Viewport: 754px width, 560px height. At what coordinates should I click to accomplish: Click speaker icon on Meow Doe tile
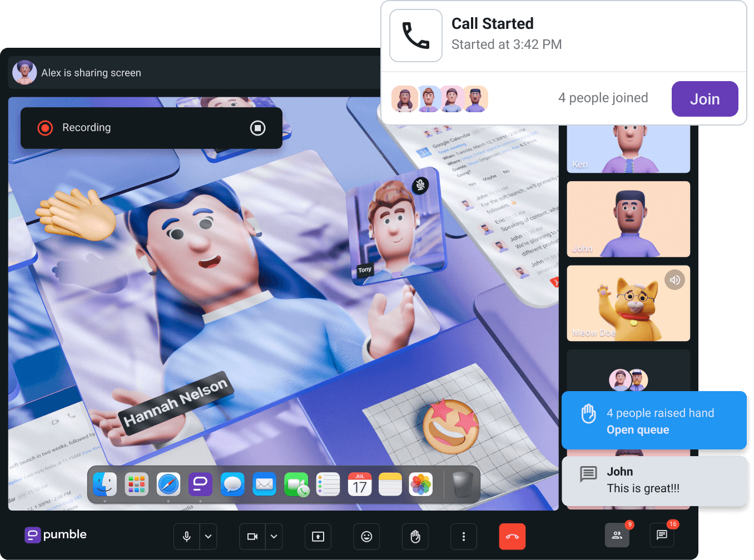674,280
